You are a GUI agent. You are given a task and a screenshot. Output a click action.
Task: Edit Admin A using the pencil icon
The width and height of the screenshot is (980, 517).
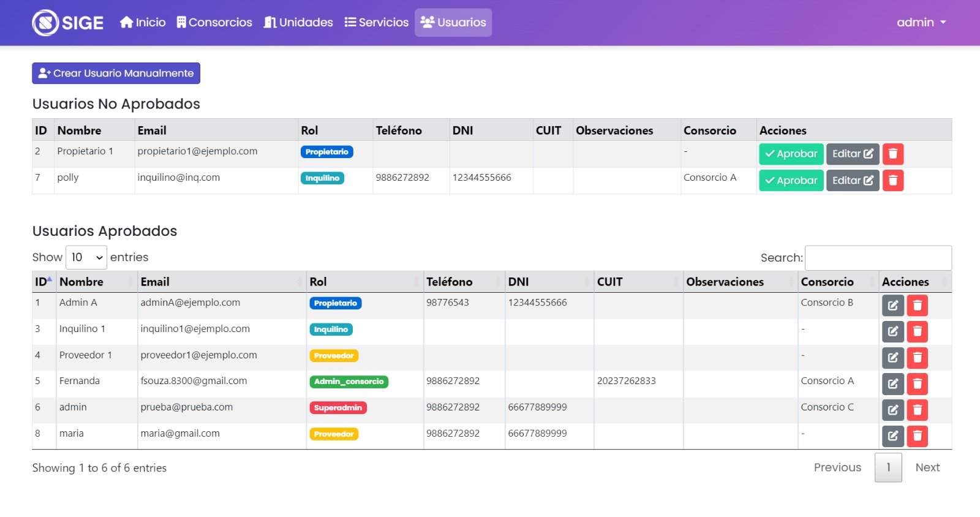pyautogui.click(x=892, y=305)
